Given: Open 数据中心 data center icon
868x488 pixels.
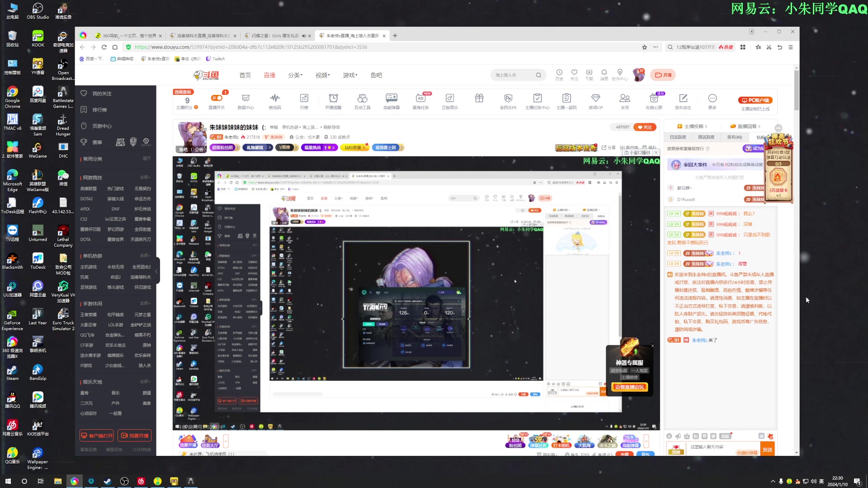Looking at the screenshot, I should (x=245, y=98).
